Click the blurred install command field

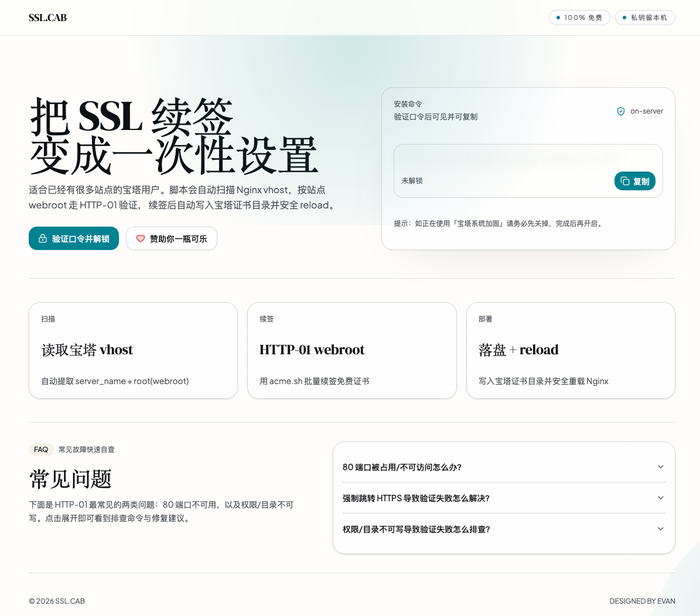[x=508, y=158]
